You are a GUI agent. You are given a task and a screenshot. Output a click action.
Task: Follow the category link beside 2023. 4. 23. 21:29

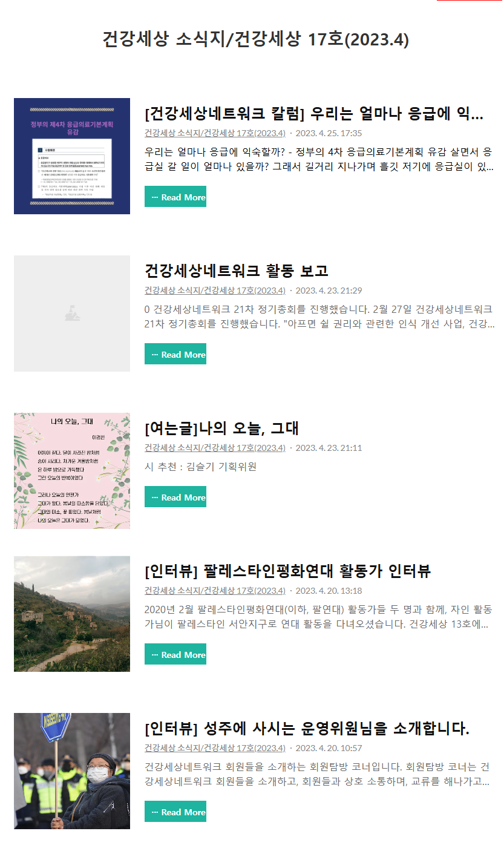click(x=215, y=291)
